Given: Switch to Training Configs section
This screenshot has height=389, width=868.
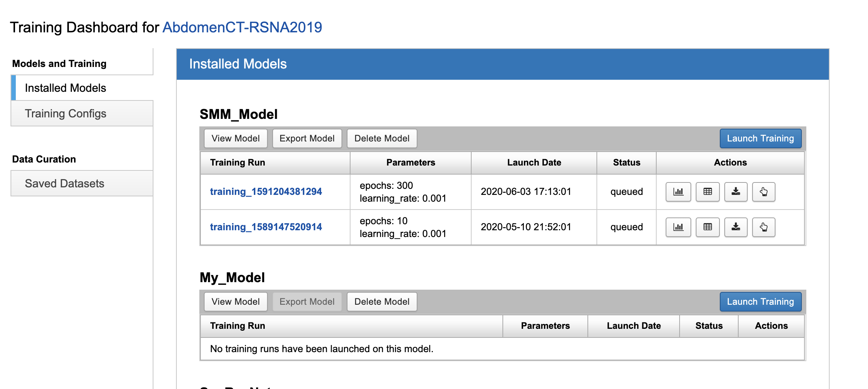Looking at the screenshot, I should (65, 114).
